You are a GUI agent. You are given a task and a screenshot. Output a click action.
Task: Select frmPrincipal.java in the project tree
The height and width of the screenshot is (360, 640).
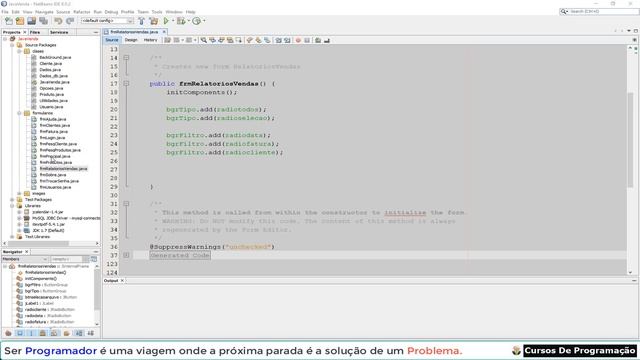click(55, 156)
